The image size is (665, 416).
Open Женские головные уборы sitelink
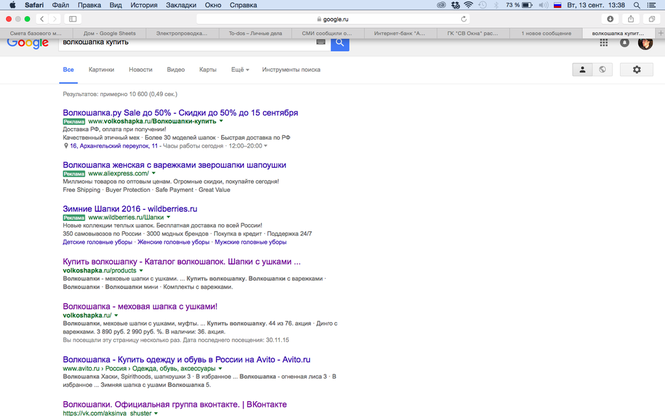pyautogui.click(x=173, y=242)
